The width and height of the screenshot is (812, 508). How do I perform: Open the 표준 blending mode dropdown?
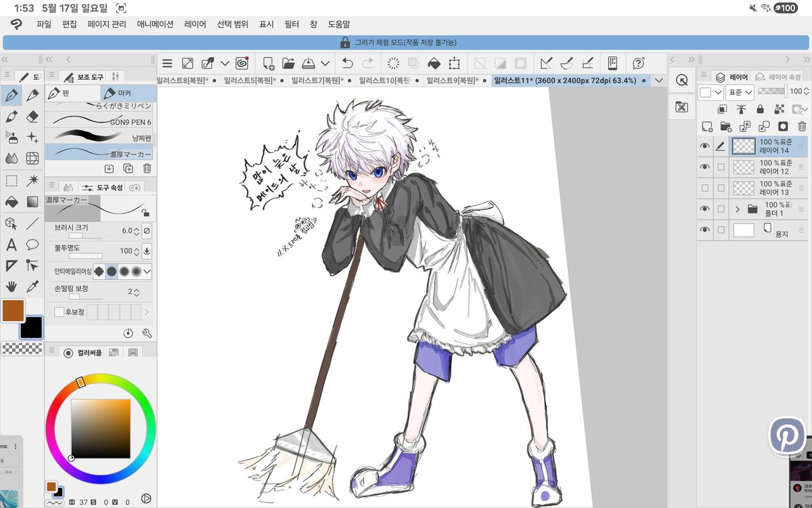click(740, 91)
